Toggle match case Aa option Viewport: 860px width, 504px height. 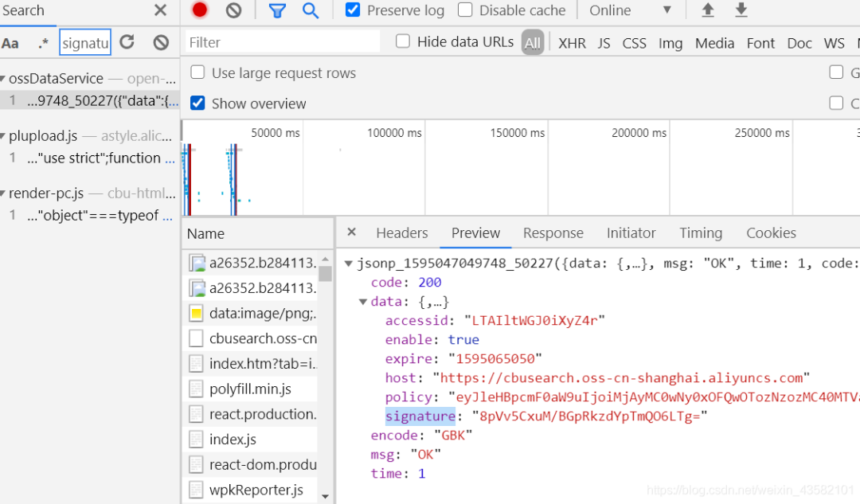tap(10, 43)
